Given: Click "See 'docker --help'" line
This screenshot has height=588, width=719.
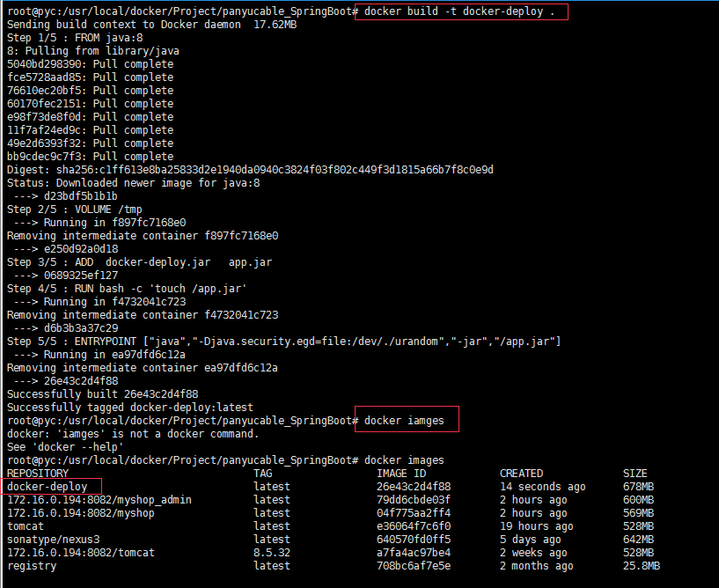Looking at the screenshot, I should point(65,447).
